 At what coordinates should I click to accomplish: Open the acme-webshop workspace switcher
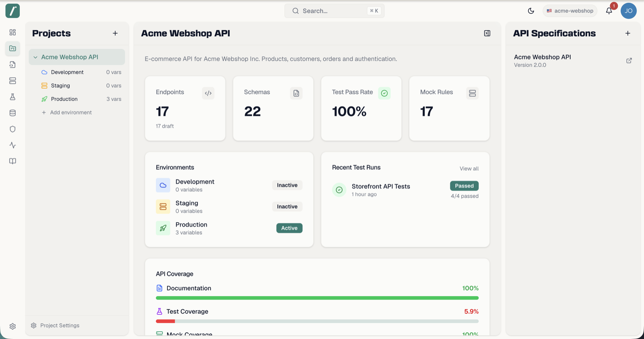pyautogui.click(x=570, y=11)
